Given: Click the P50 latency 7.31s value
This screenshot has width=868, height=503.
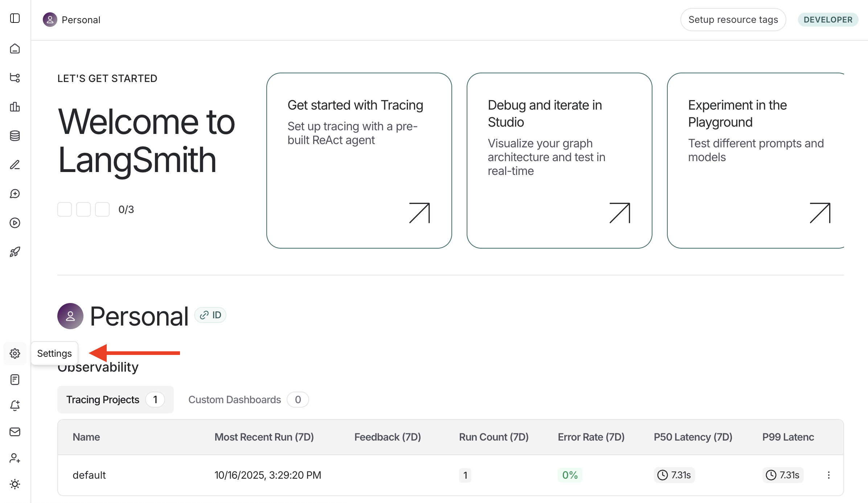Looking at the screenshot, I should [674, 475].
